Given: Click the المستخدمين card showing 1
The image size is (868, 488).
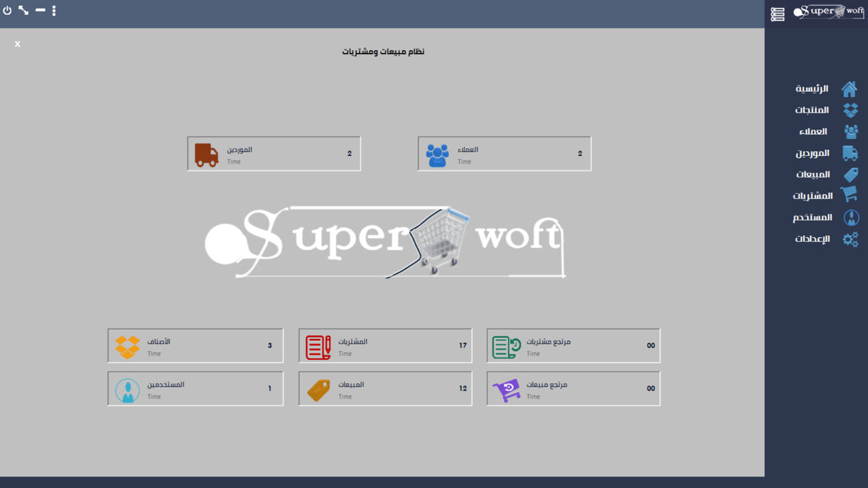Looking at the screenshot, I should [x=195, y=388].
